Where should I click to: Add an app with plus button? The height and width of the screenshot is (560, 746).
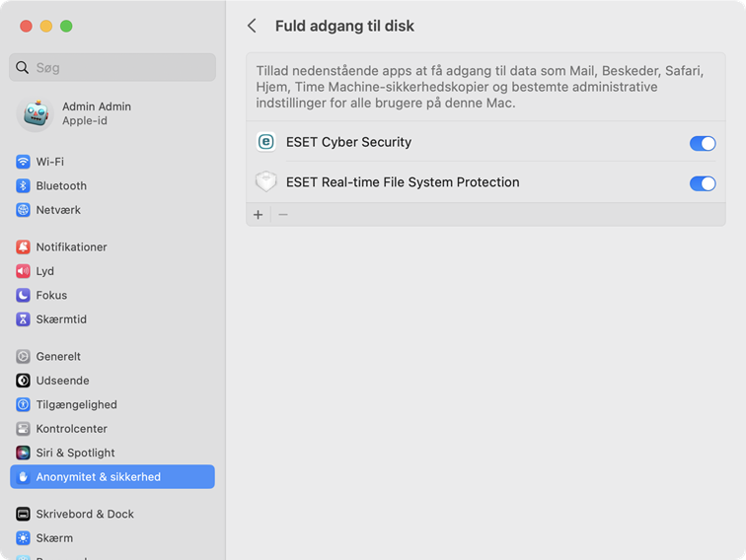259,215
